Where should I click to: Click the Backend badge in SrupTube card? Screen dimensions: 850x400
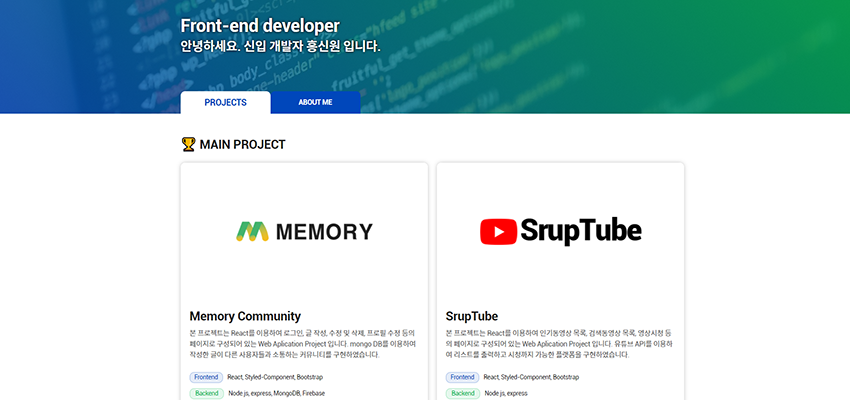[x=463, y=393]
